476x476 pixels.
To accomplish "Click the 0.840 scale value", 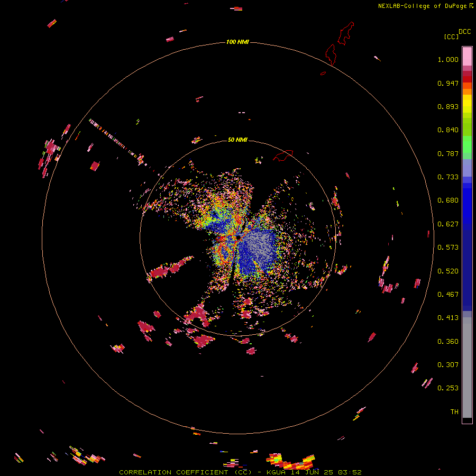I will (x=448, y=130).
